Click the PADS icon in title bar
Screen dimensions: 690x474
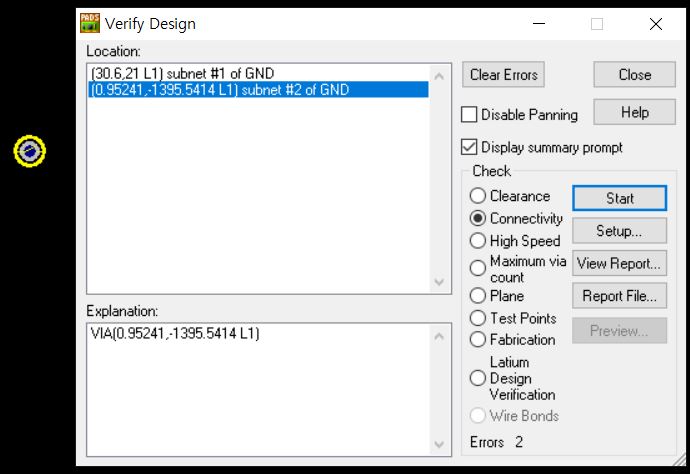(x=90, y=23)
